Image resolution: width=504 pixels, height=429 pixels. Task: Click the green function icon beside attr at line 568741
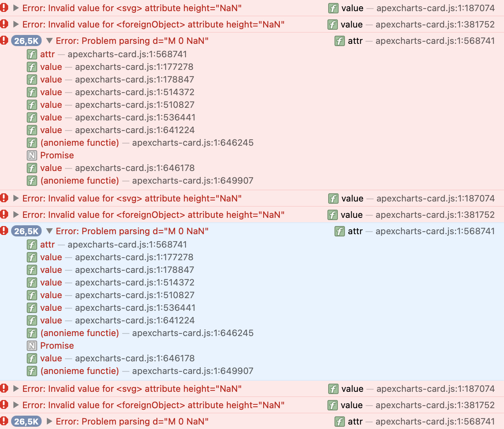coord(32,54)
